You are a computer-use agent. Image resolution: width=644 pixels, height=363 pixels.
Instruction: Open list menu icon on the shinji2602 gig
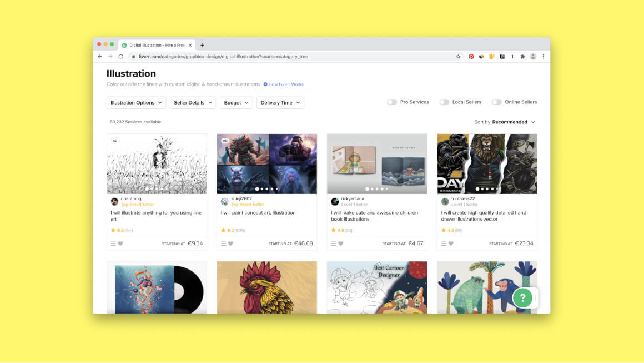point(223,243)
